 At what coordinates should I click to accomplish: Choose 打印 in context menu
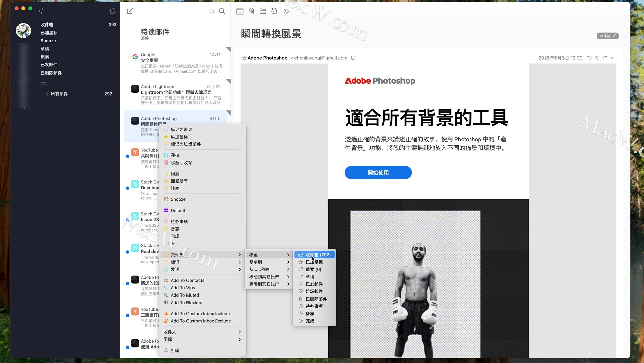tap(202, 351)
